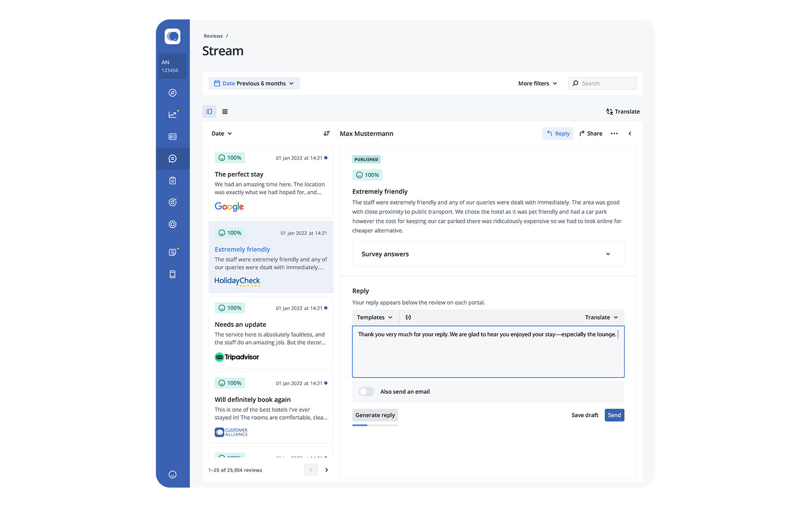
Task: Expand the Survey answers section
Action: tap(488, 254)
